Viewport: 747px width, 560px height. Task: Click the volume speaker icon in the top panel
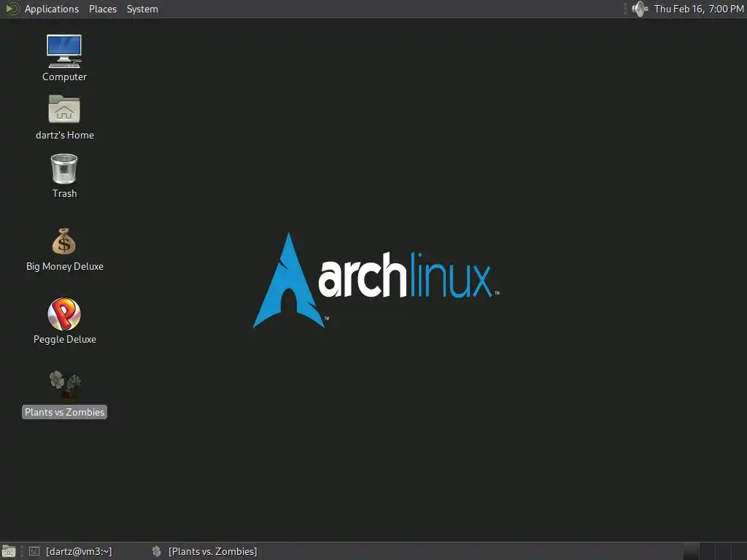pos(639,9)
